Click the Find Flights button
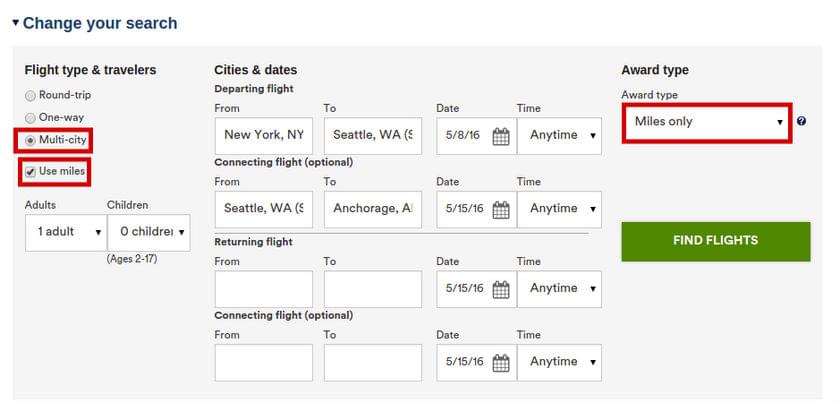Screen dimensions: 837x402 pyautogui.click(x=716, y=241)
